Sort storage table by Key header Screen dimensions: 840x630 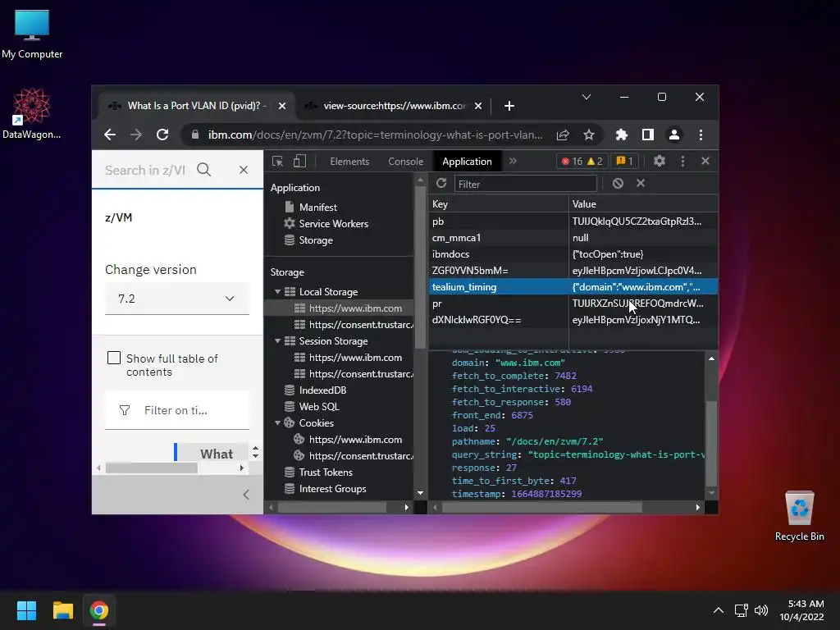[x=498, y=204]
